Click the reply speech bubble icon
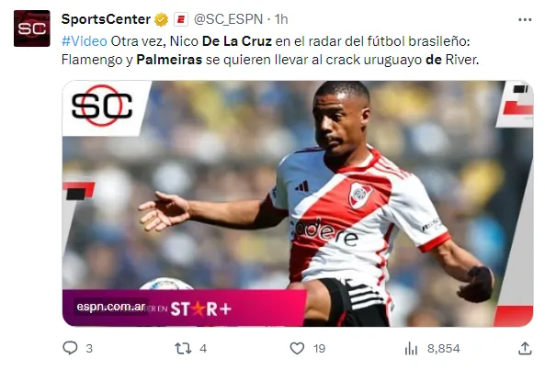Screen dimensions: 545x392 coord(70,348)
